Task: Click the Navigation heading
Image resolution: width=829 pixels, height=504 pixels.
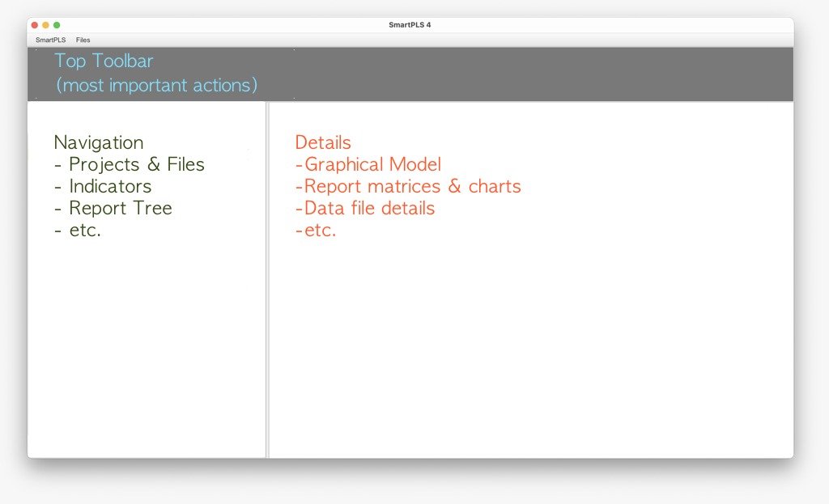Action: click(x=98, y=142)
